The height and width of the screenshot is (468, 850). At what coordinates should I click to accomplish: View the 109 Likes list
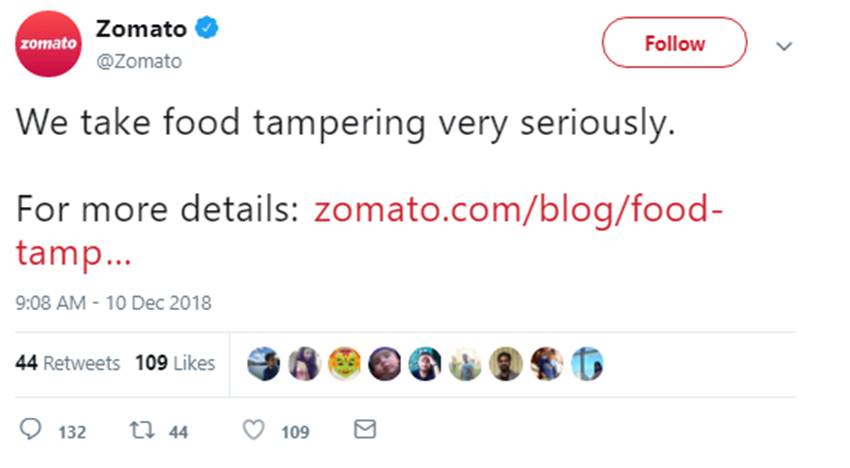coord(175,363)
